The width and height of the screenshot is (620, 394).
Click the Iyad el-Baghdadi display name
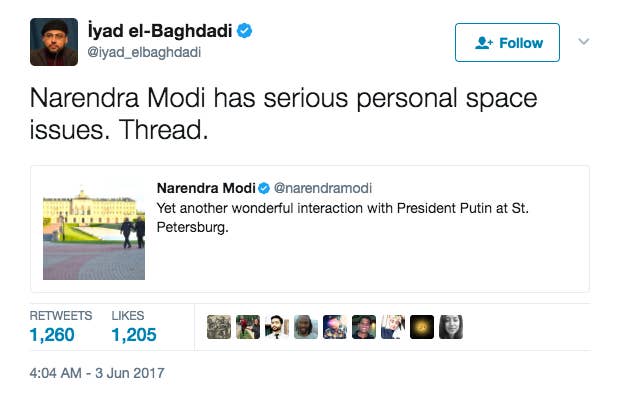pyautogui.click(x=160, y=30)
